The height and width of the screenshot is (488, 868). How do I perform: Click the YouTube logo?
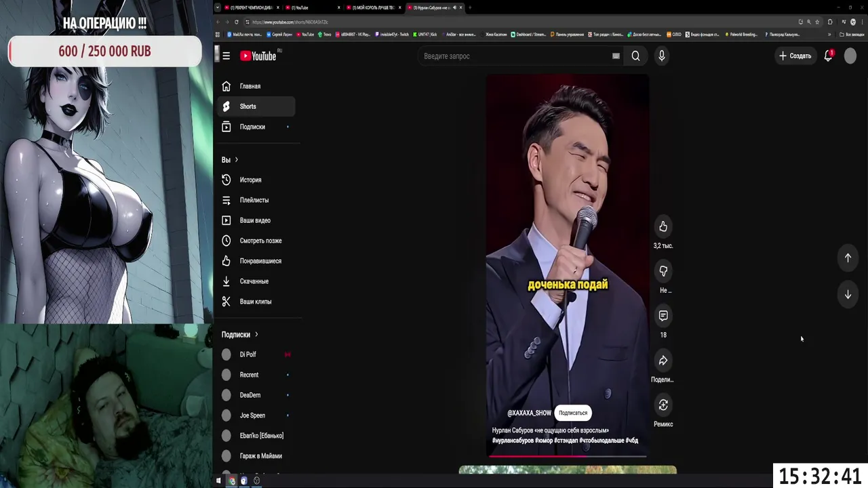[x=258, y=56]
